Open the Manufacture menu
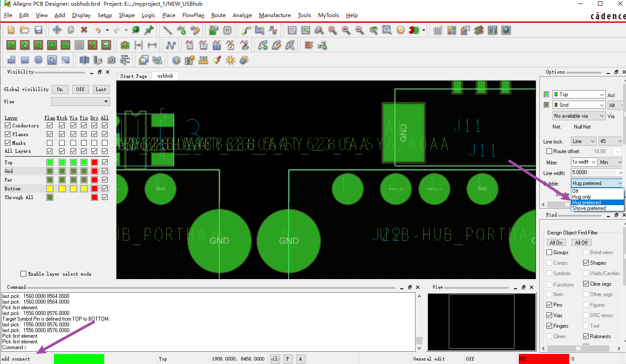The width and height of the screenshot is (626, 364). [275, 15]
